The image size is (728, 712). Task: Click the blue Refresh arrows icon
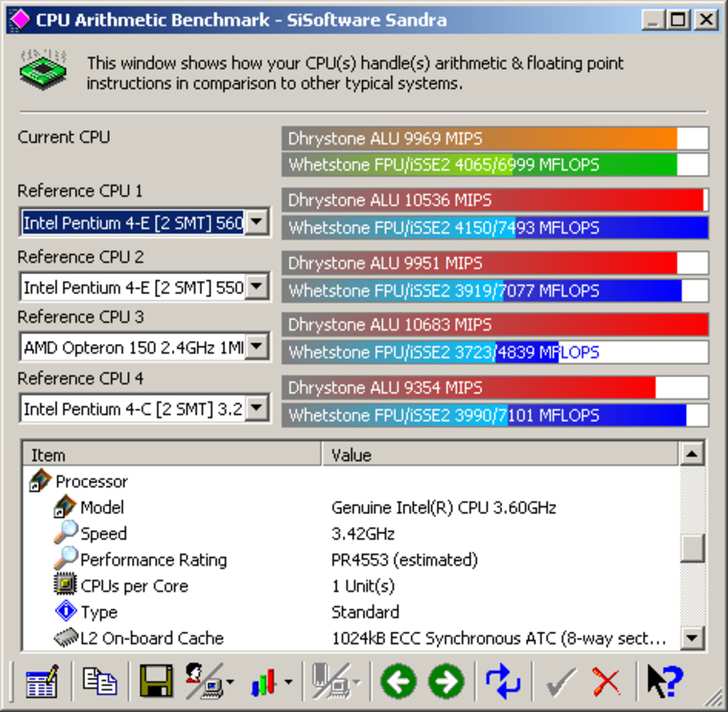click(503, 681)
